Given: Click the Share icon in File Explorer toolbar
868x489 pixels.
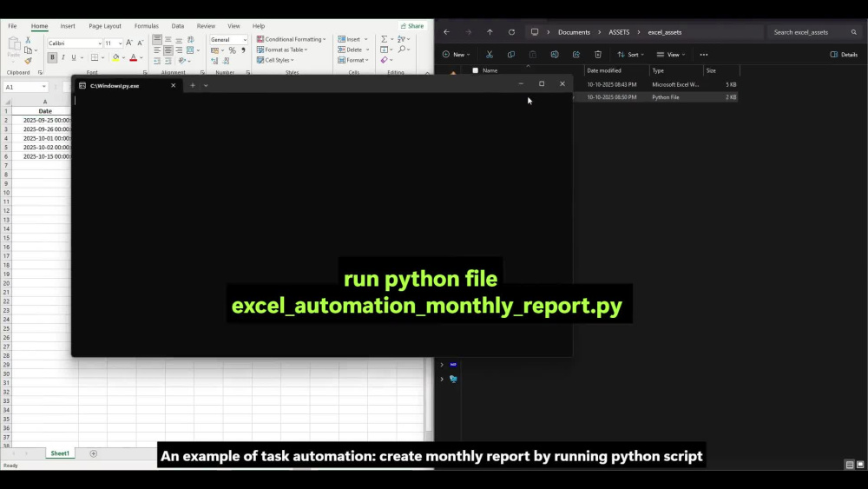Looking at the screenshot, I should click(576, 54).
